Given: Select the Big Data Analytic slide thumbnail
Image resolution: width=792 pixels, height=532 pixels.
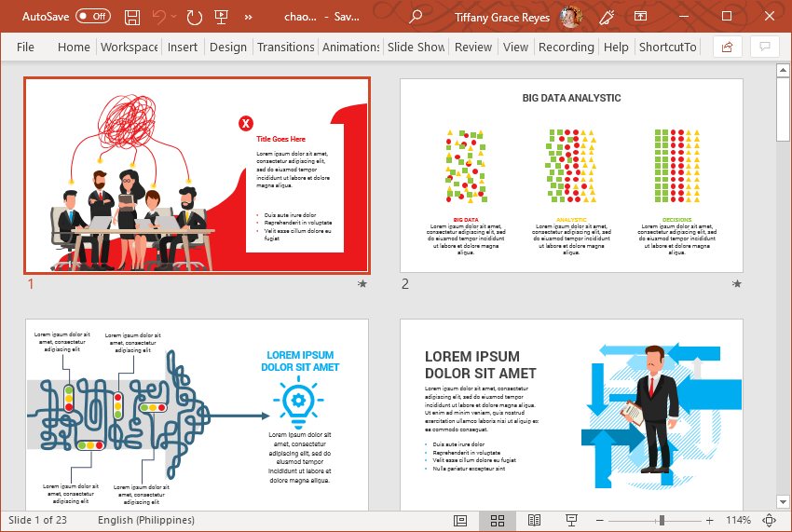Looking at the screenshot, I should click(x=571, y=175).
